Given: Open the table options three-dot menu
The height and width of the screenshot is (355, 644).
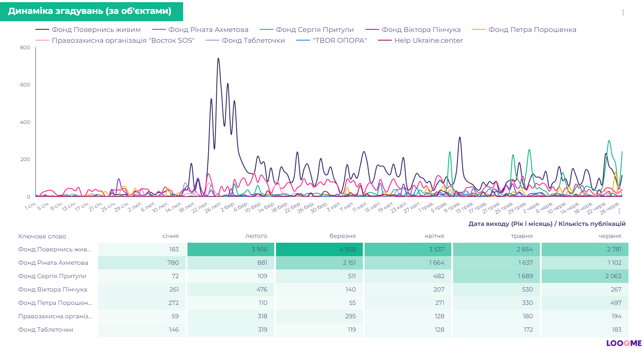Looking at the screenshot, I should pos(619,211).
